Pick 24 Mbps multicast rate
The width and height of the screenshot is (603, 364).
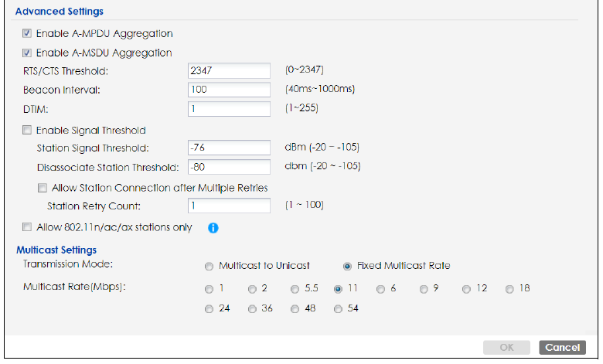(x=209, y=309)
